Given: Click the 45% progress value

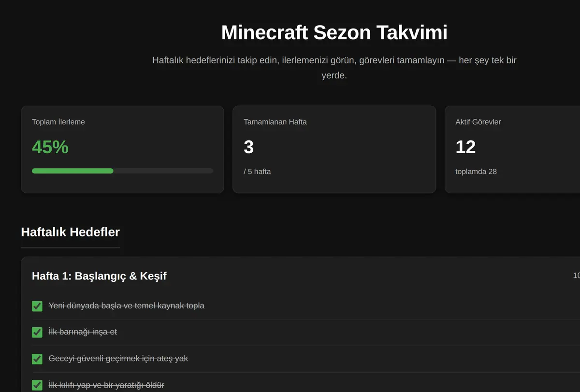Looking at the screenshot, I should [50, 147].
